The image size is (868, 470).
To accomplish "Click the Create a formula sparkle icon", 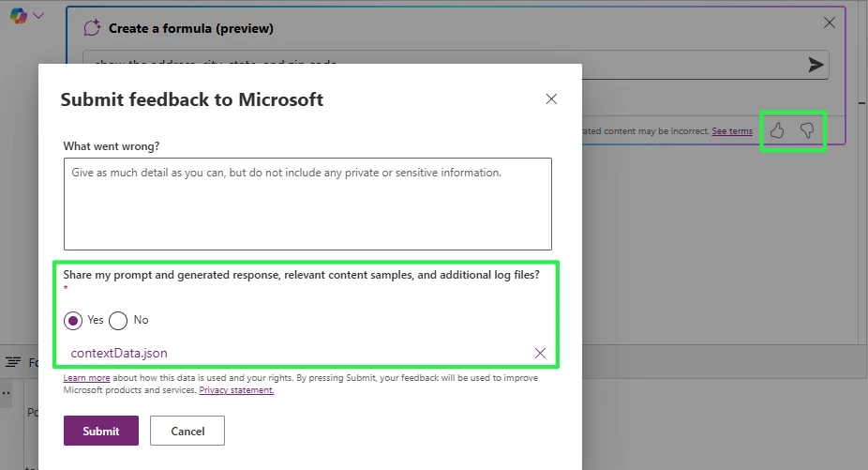I will tap(92, 28).
